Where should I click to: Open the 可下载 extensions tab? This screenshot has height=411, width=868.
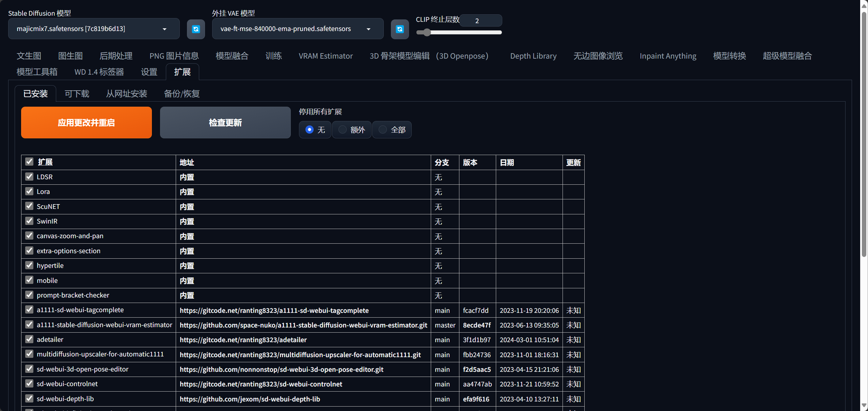[77, 94]
